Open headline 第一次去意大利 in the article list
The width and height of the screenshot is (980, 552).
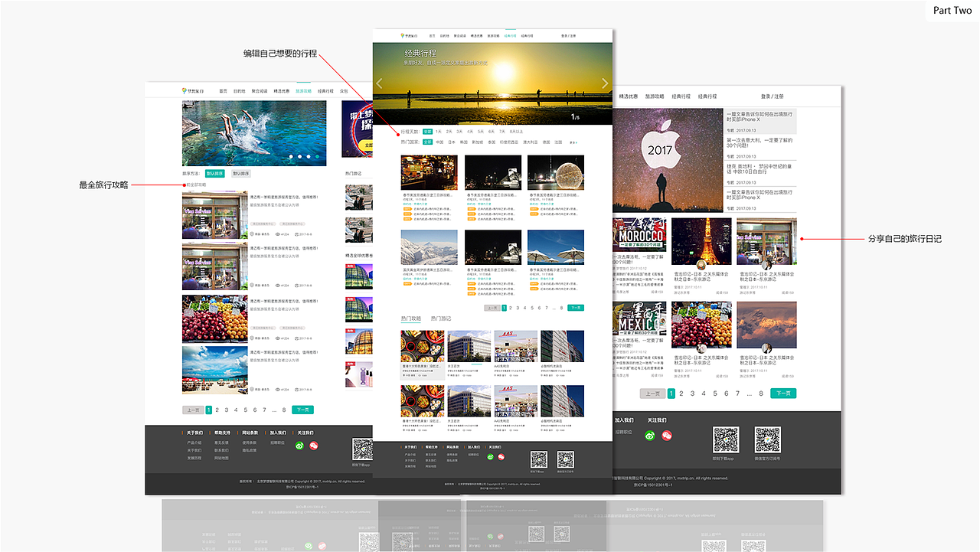[x=760, y=143]
